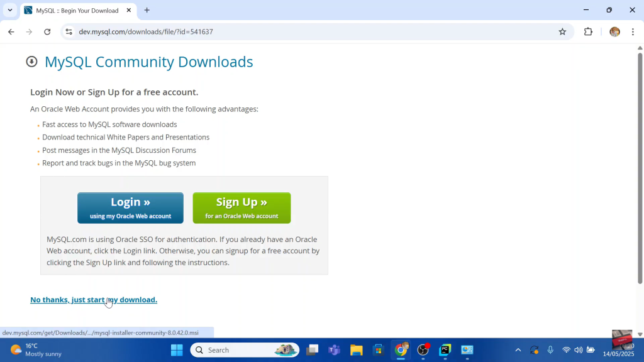
Task: Open Task View on the taskbar
Action: [312, 350]
